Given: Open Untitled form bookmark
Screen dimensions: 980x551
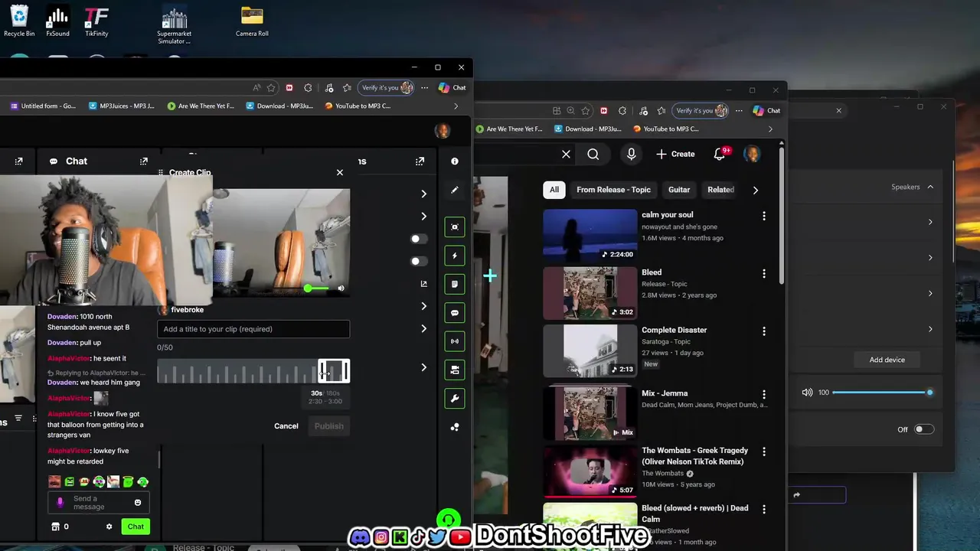Looking at the screenshot, I should click(x=43, y=106).
